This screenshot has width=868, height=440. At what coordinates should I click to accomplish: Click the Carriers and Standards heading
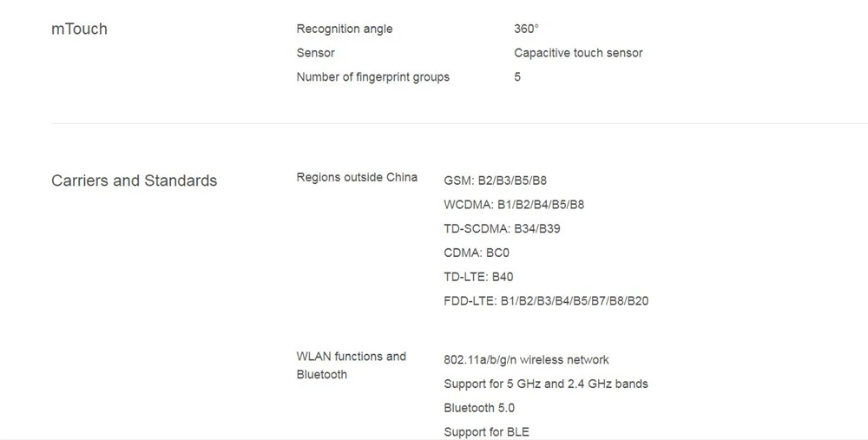click(134, 181)
